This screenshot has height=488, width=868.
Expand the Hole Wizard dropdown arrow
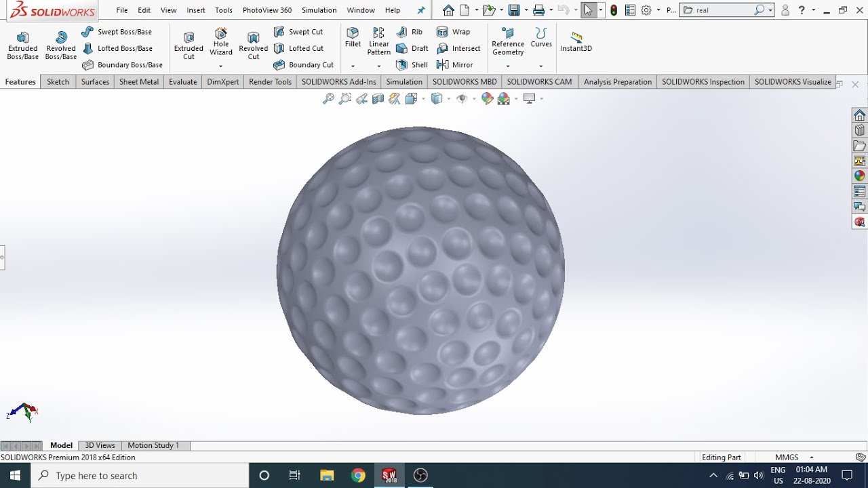(x=221, y=66)
